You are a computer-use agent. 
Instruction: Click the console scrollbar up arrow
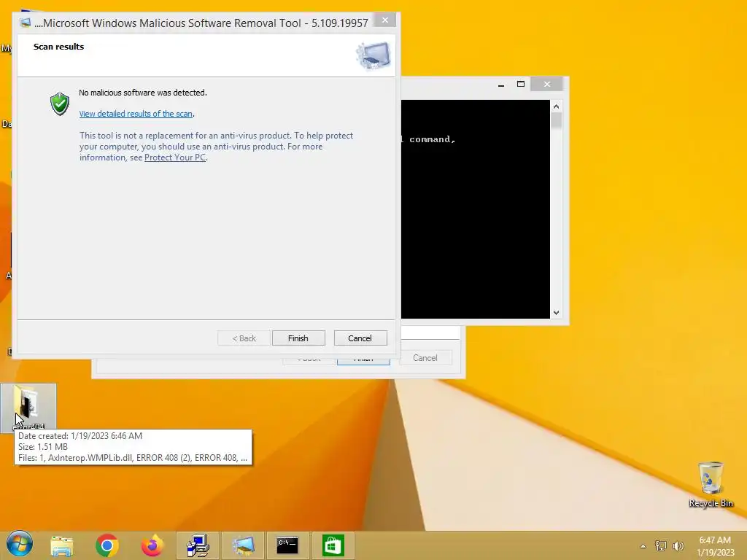coord(556,106)
